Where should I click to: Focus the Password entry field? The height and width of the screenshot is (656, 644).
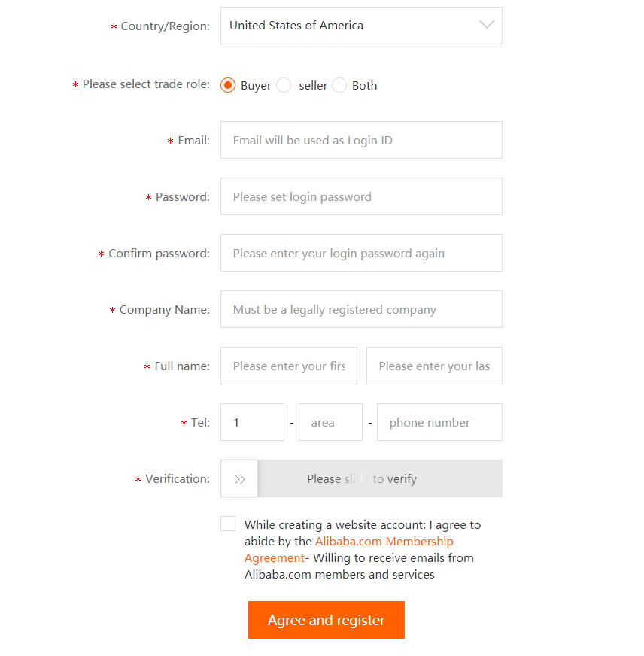361,196
